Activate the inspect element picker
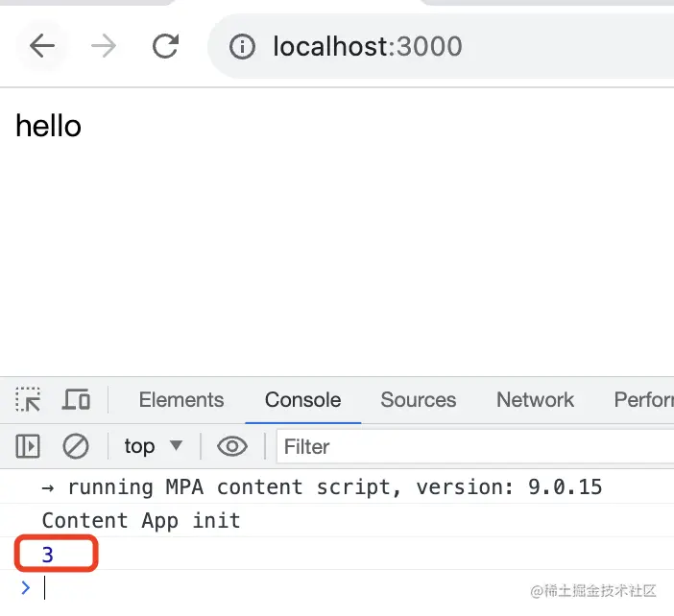 coord(28,399)
